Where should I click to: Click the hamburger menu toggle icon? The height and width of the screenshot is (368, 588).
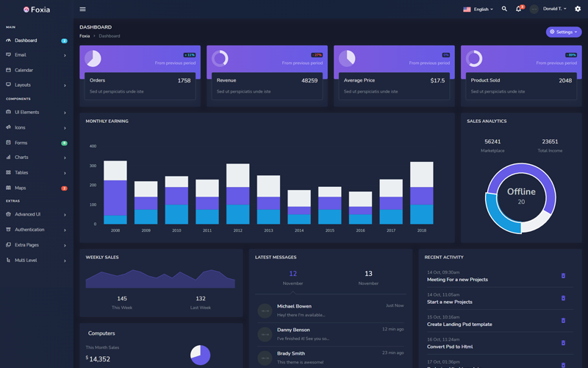point(82,10)
